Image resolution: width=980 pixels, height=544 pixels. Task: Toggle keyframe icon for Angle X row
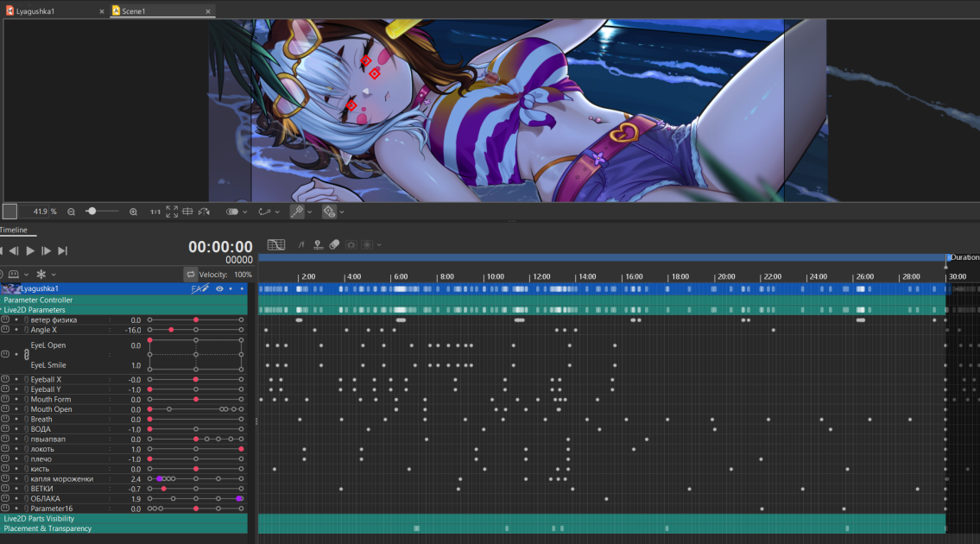pyautogui.click(x=5, y=330)
